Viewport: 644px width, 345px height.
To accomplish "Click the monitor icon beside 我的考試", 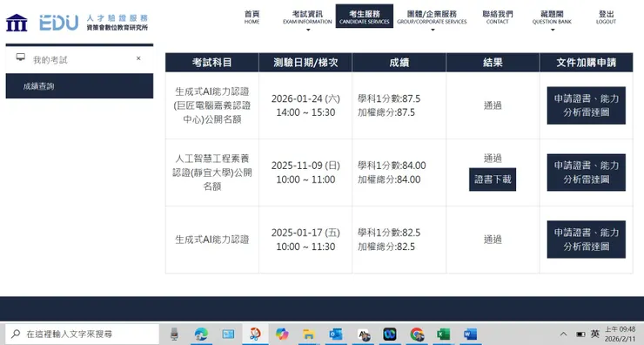I will [21, 57].
